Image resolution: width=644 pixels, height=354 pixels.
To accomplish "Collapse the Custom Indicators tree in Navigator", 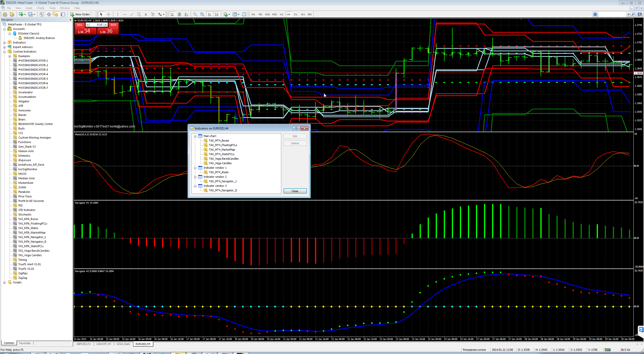I will (x=4, y=52).
